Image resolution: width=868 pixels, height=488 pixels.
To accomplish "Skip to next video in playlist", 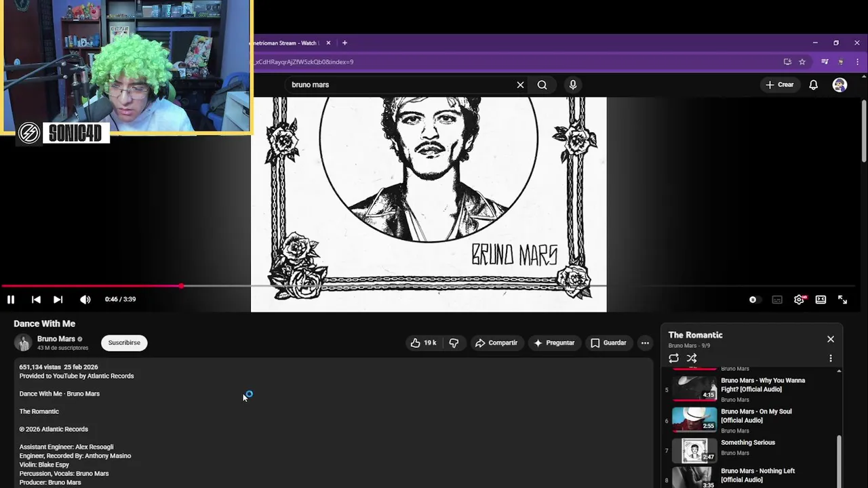I will tap(58, 300).
